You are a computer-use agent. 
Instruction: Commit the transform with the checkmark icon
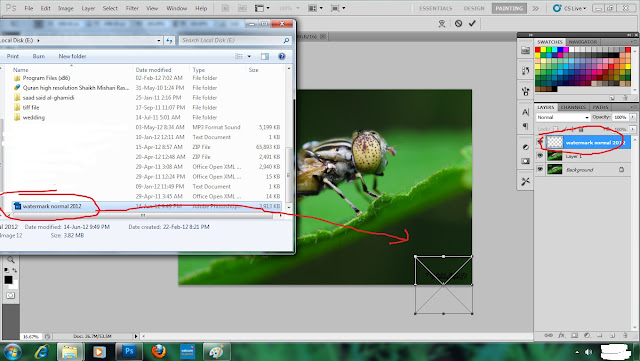pyautogui.click(x=472, y=23)
